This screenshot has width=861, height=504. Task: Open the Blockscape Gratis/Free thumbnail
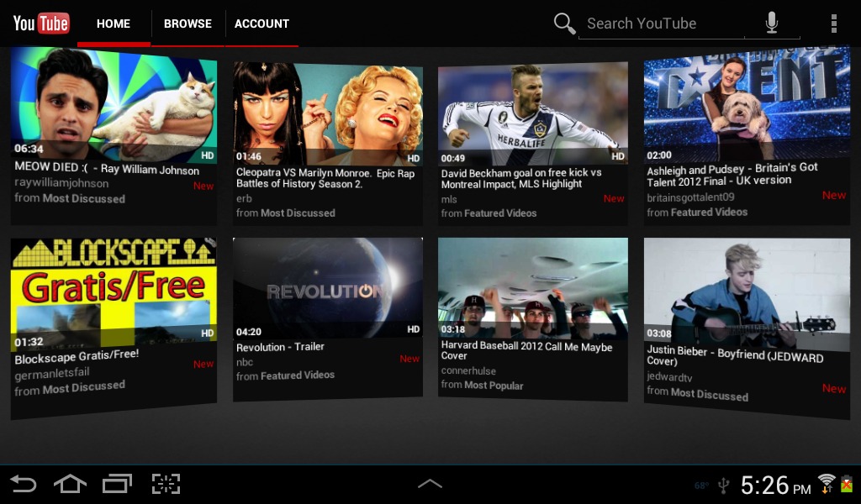(x=114, y=295)
